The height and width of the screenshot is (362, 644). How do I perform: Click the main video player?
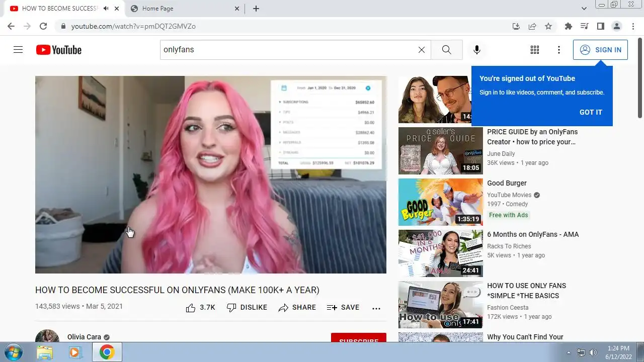click(211, 174)
